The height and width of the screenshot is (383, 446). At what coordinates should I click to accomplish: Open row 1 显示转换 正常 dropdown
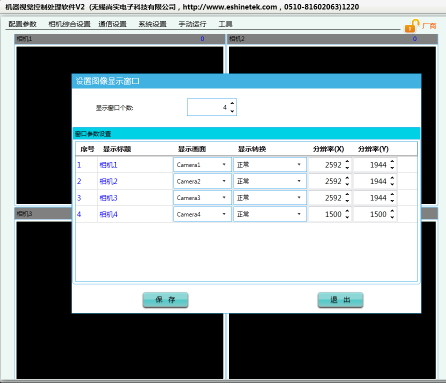coord(270,165)
